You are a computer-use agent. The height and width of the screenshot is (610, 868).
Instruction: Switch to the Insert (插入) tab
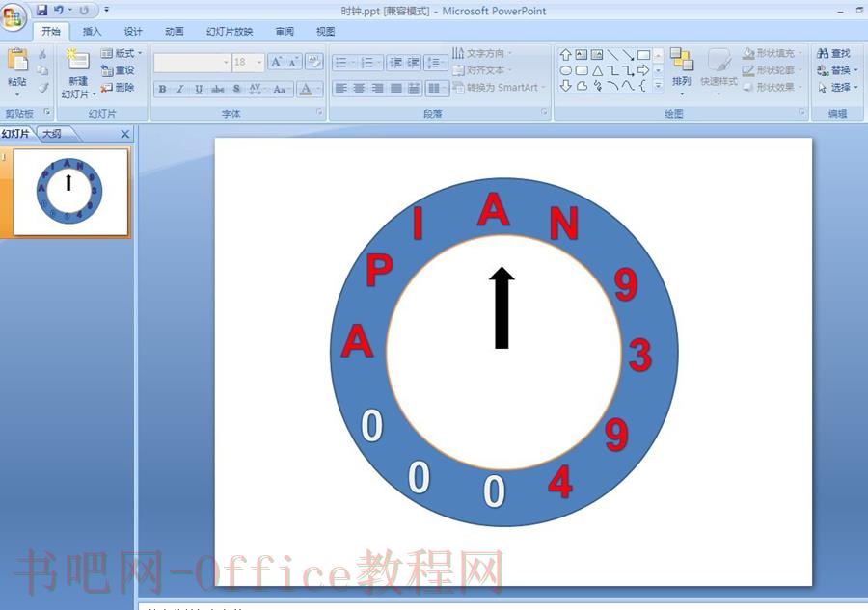click(92, 32)
